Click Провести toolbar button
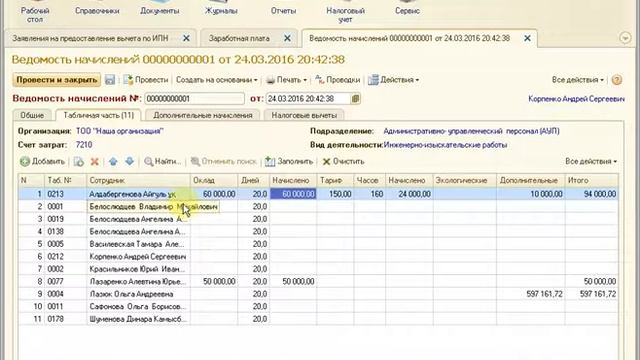The width and height of the screenshot is (640, 360). pos(146,80)
